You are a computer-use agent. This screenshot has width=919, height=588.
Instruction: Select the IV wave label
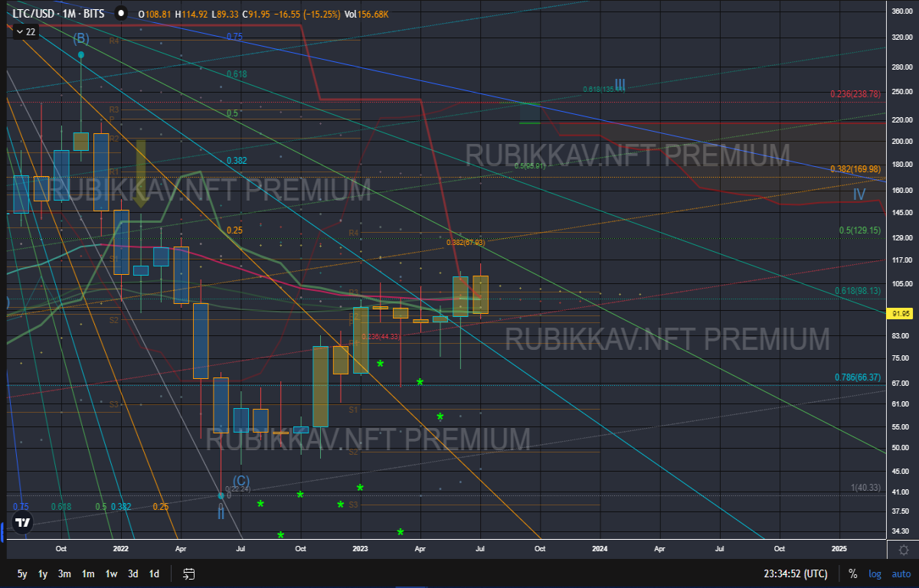(x=859, y=195)
